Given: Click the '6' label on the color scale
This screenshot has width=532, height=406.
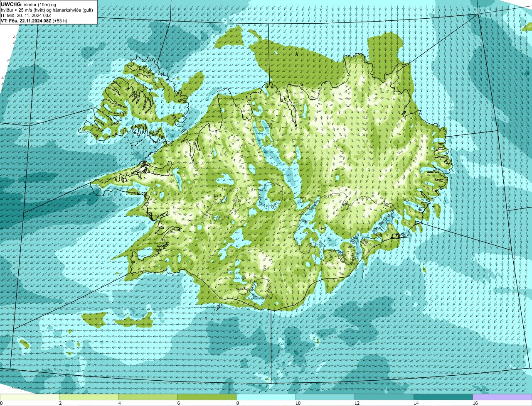Looking at the screenshot, I should click(x=178, y=403).
